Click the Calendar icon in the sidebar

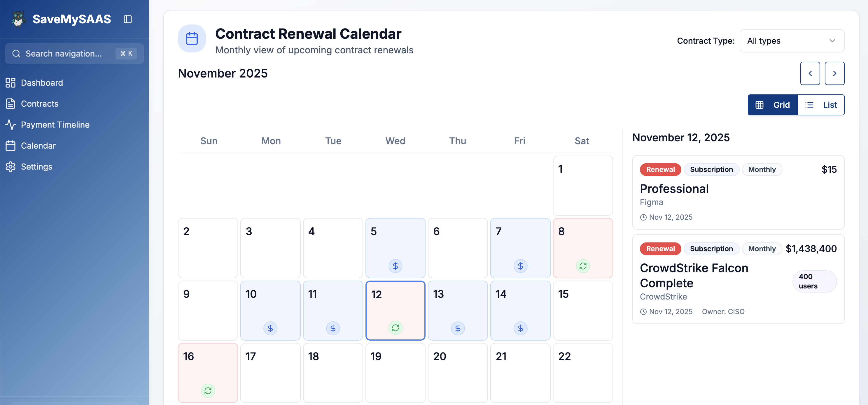10,145
